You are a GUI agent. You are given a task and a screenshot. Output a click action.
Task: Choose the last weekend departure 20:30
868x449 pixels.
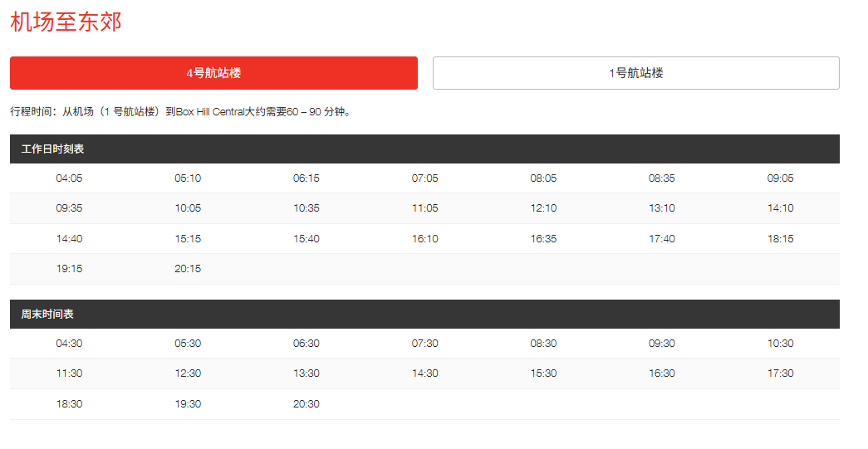306,404
